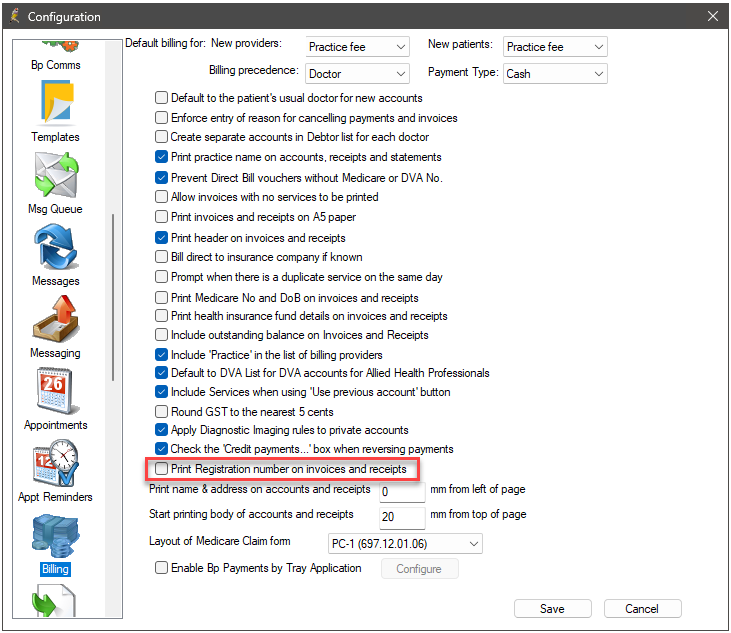The width and height of the screenshot is (731, 633).
Task: Enable 'Prompt when there is a duplicate service'
Action: pyautogui.click(x=161, y=277)
